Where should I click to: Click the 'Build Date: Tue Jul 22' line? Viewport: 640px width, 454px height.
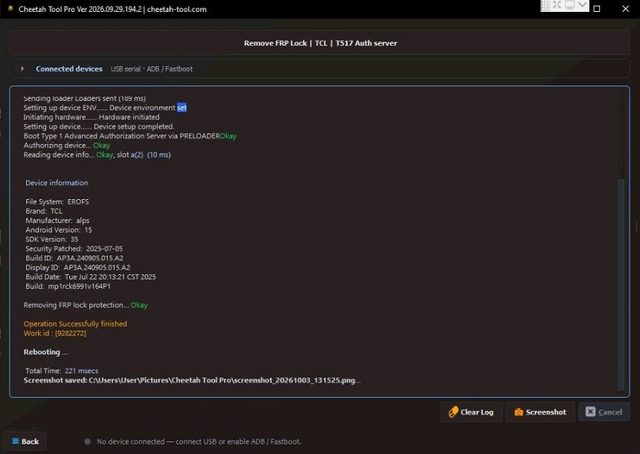coord(91,277)
